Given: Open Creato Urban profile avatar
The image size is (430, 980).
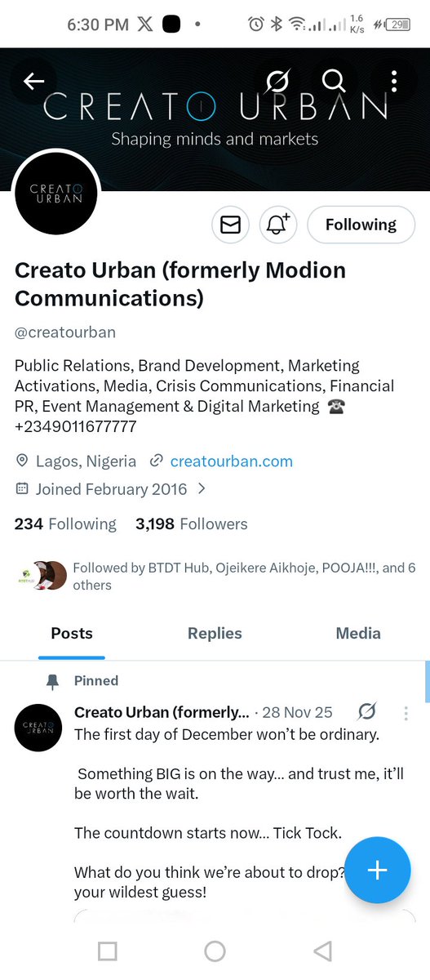Looking at the screenshot, I should (x=57, y=194).
